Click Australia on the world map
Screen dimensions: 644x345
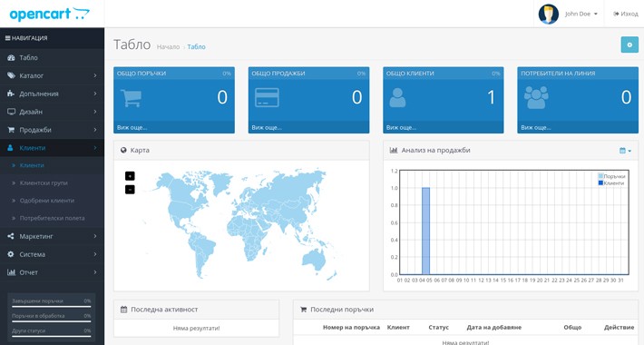313,260
